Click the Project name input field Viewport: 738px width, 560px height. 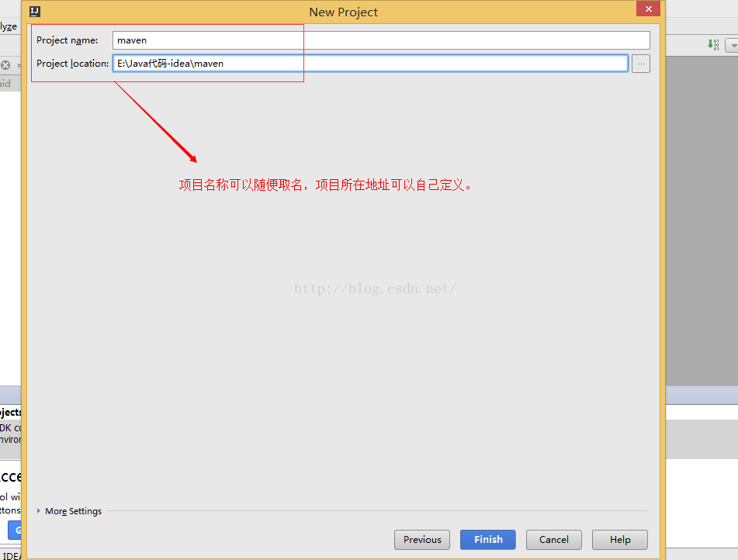(381, 40)
